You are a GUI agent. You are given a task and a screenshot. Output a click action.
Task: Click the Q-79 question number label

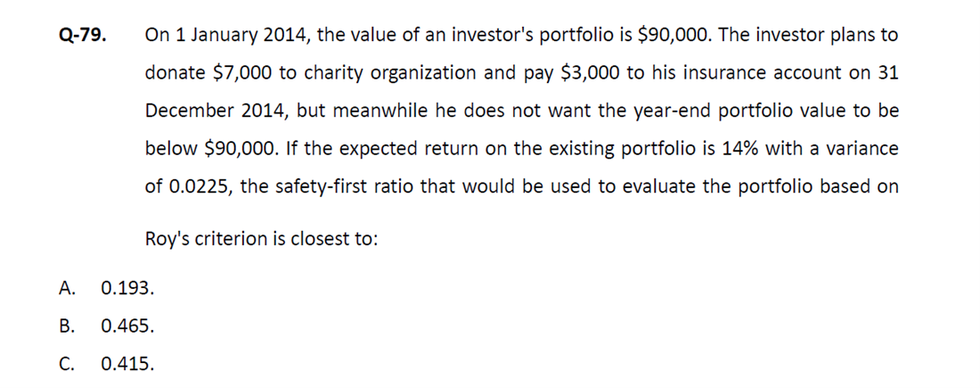pyautogui.click(x=83, y=36)
